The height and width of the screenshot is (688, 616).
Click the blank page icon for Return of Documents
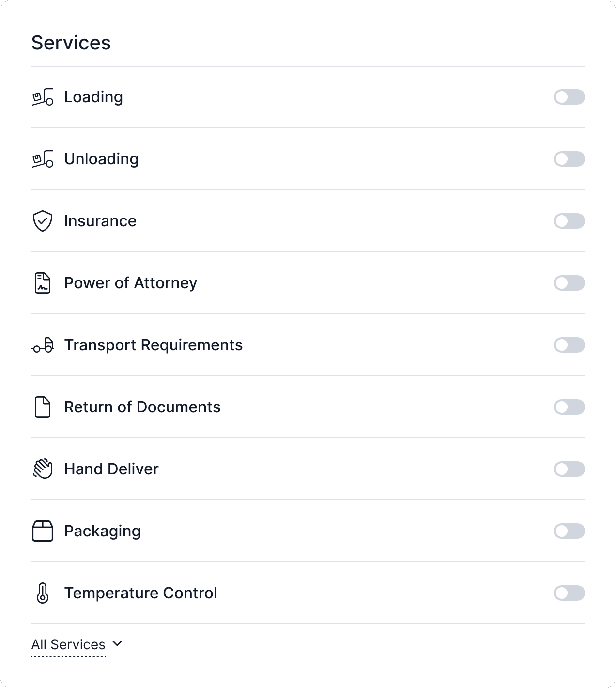pos(43,407)
